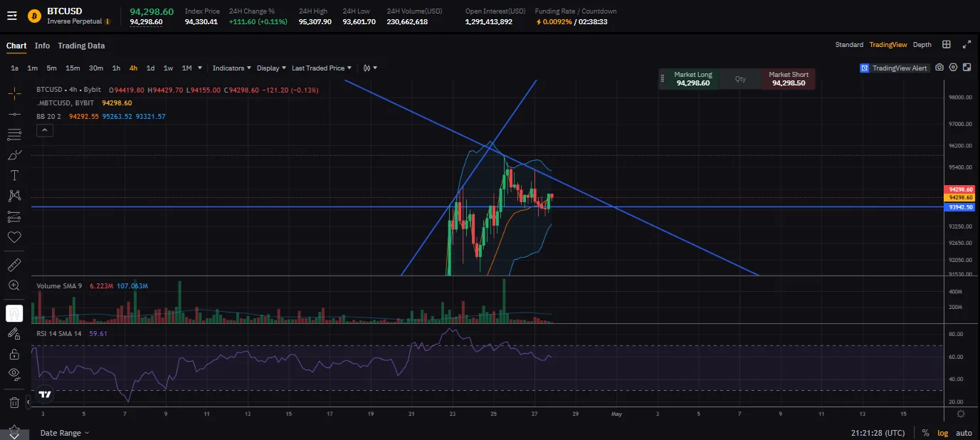
Task: Click the Market Short button
Action: click(x=789, y=79)
